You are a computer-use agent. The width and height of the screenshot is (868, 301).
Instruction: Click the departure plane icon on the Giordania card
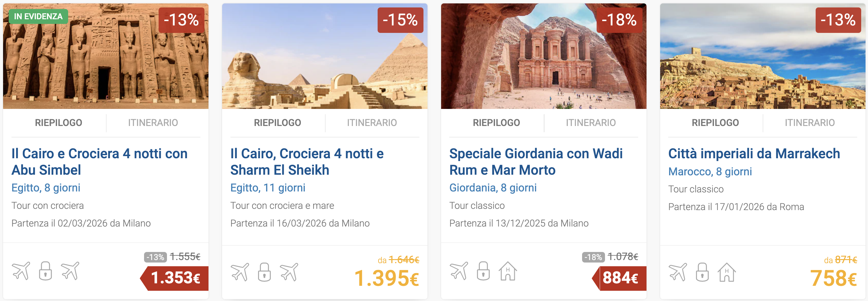(460, 272)
